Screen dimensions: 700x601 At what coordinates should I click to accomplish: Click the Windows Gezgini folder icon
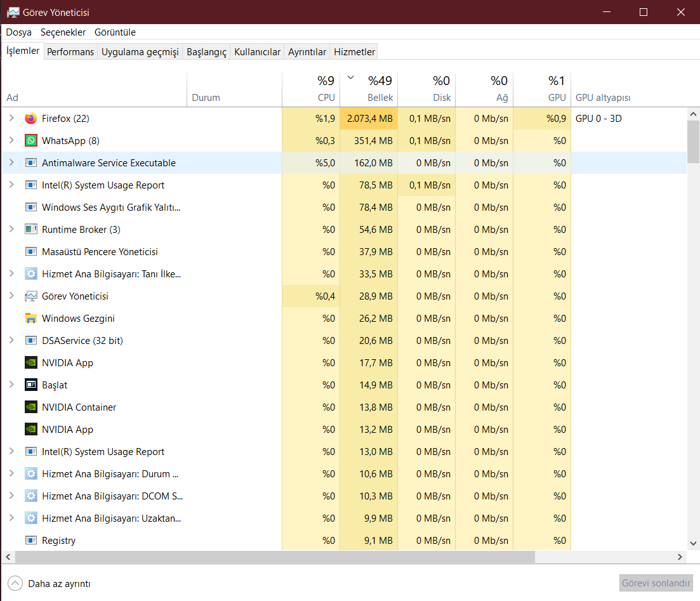(x=31, y=319)
